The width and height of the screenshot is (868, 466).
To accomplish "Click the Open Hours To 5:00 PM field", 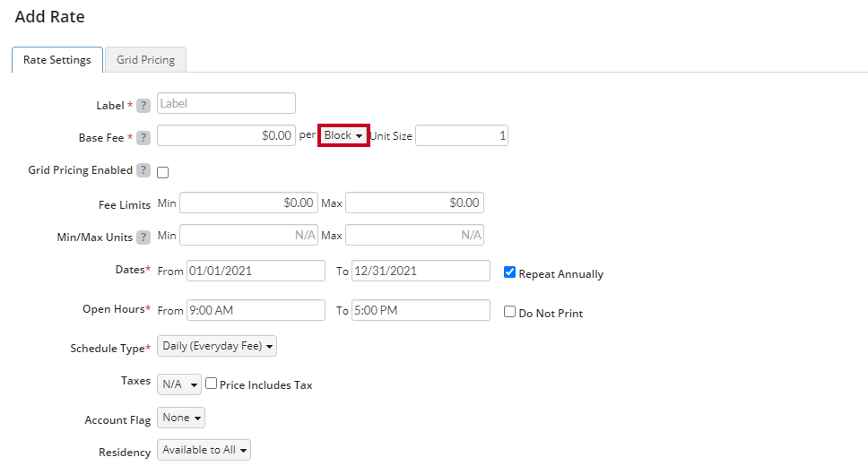I will click(421, 310).
